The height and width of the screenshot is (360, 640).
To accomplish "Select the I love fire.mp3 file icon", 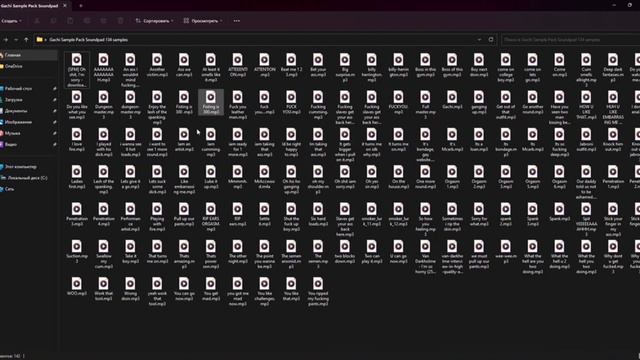I will [x=77, y=134].
